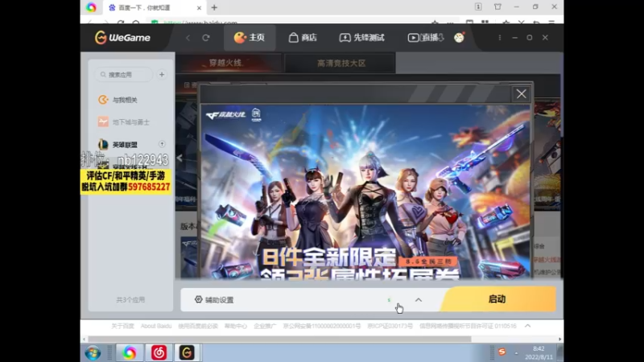Screen dimensions: 644x362
Task: Refresh the WeGame page
Action: (x=206, y=38)
